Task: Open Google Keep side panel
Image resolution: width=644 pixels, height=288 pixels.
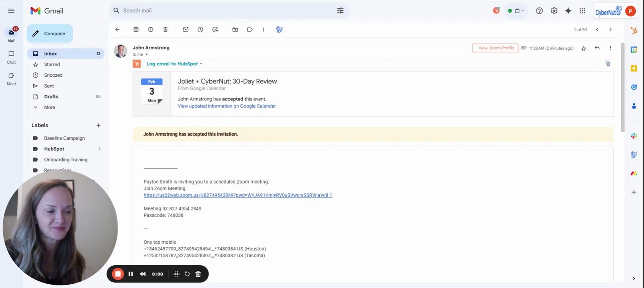Action: (634, 68)
